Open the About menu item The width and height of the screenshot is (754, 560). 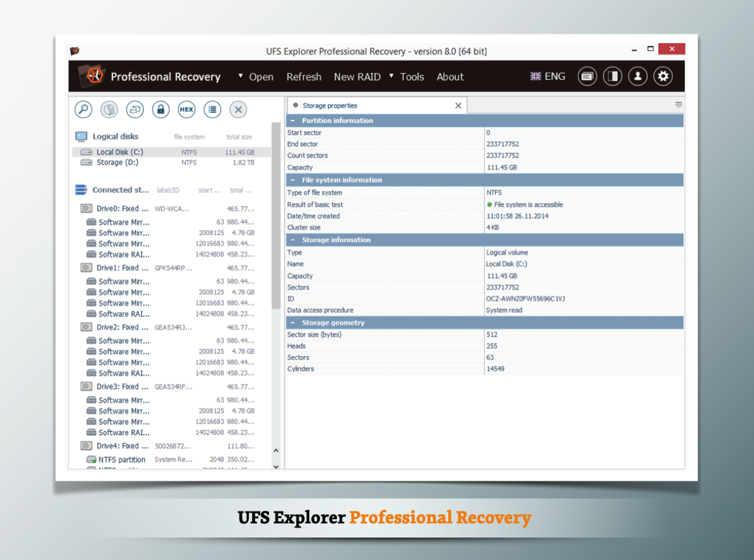pos(450,77)
